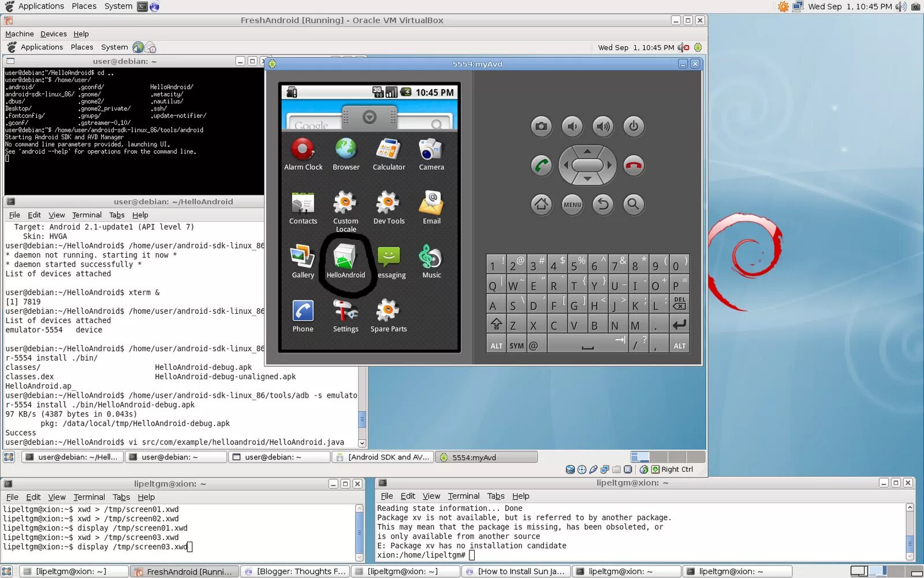Select FreshAndroid taskbar button in host panel
924x578 pixels.
coord(184,572)
